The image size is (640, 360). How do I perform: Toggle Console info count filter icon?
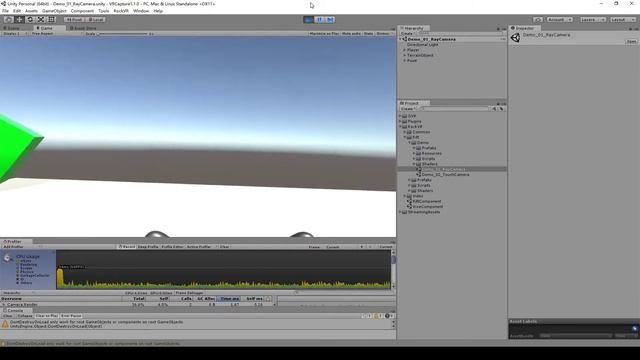[366, 316]
